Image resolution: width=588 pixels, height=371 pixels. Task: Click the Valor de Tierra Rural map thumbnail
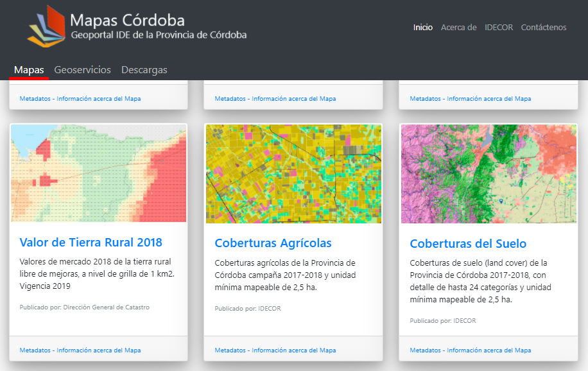tap(99, 173)
